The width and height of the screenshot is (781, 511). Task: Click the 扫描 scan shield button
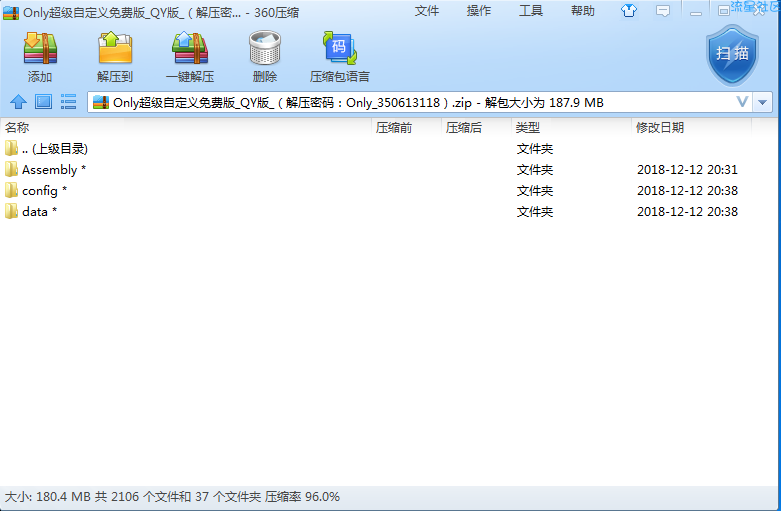tap(732, 55)
